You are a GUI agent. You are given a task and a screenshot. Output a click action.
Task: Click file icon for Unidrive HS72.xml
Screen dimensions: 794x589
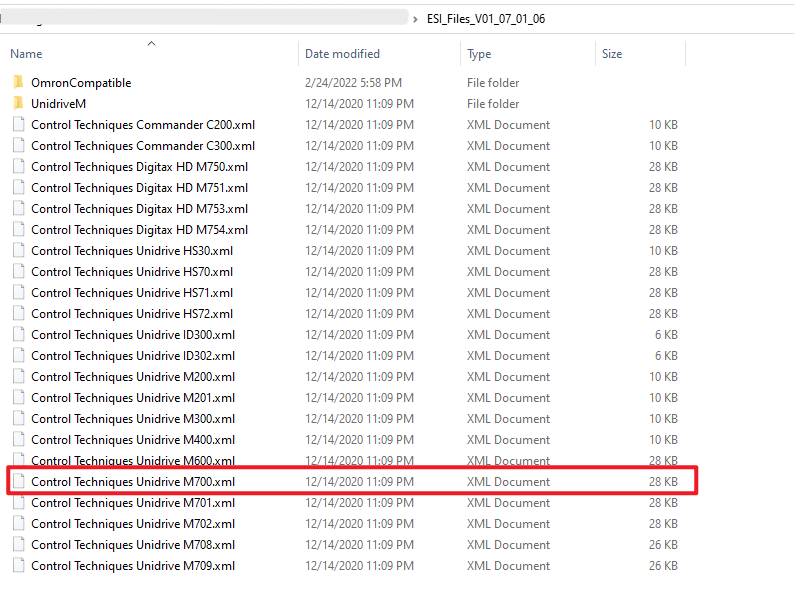pyautogui.click(x=18, y=313)
